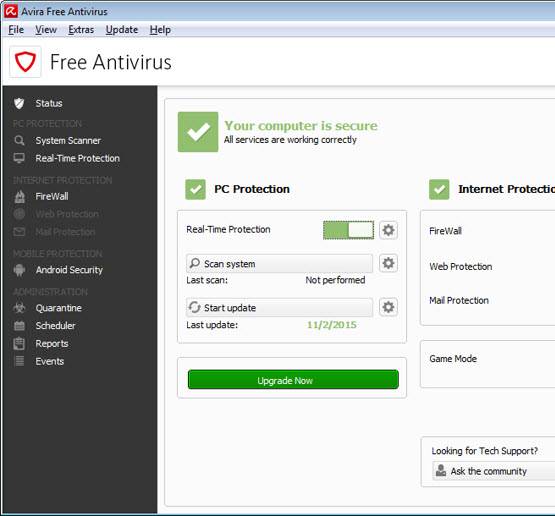Click the 'Last scan:' label
The image size is (555, 516).
tap(207, 280)
